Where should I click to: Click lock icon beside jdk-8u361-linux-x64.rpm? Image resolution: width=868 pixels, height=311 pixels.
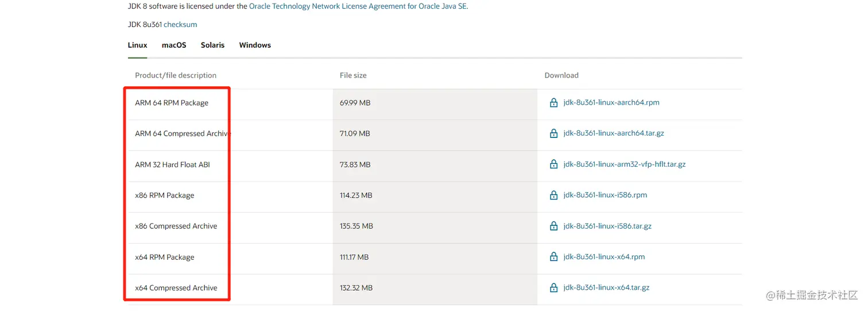coord(553,257)
